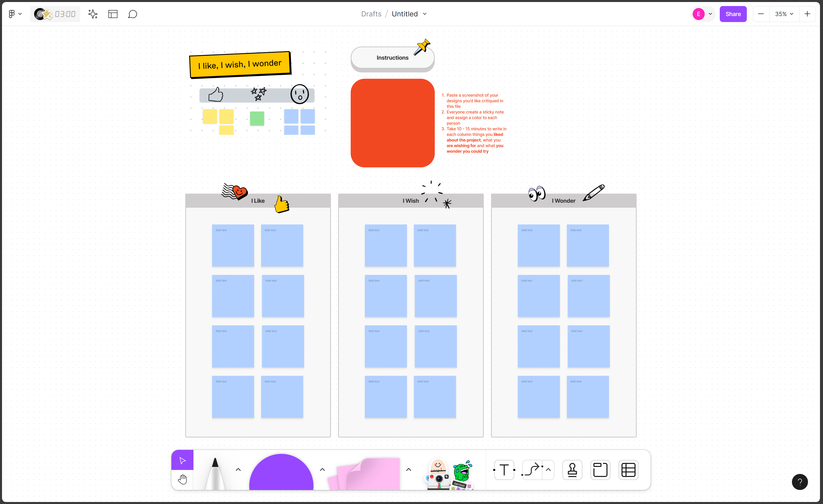
Task: Select the connector/curve tool
Action: tap(532, 470)
